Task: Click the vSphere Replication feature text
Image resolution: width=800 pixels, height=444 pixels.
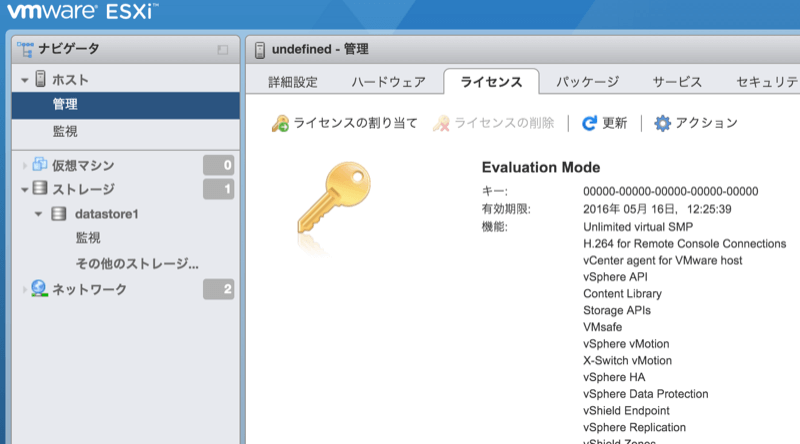Action: point(634,427)
